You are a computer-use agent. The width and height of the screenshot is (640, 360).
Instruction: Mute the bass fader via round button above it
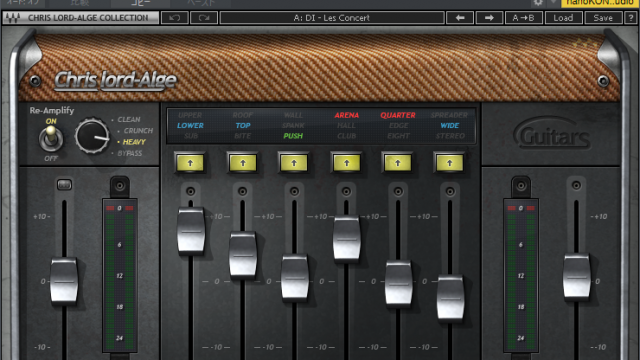coord(191,191)
